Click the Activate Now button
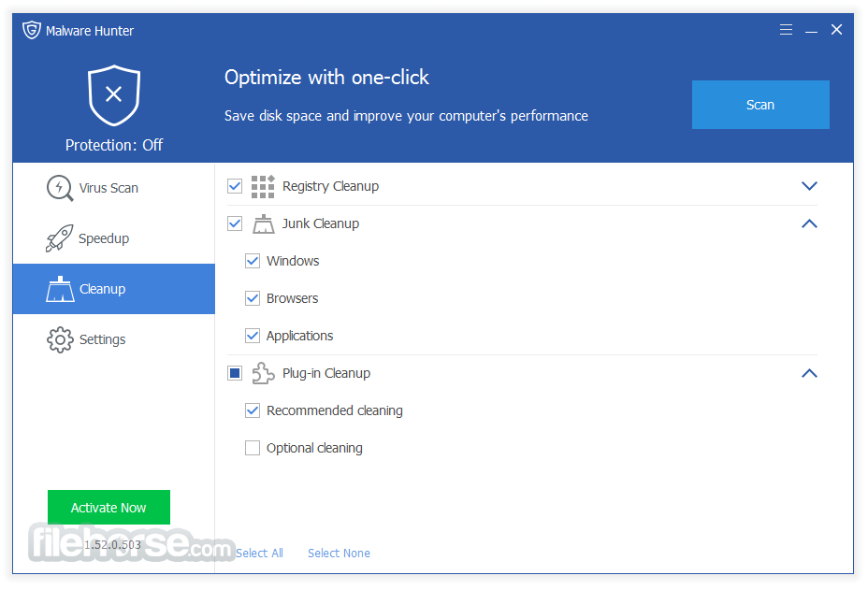868x590 pixels. [x=108, y=507]
